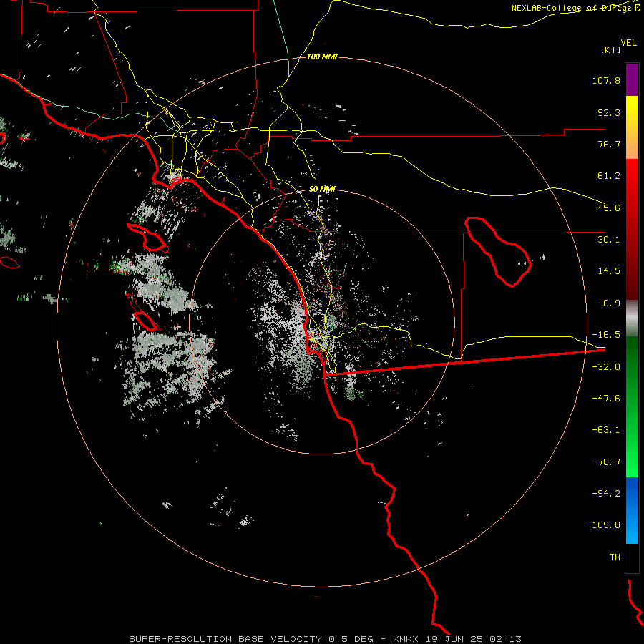Click the purple segment of the velocity color bar
644x644 pixels.
[x=632, y=79]
